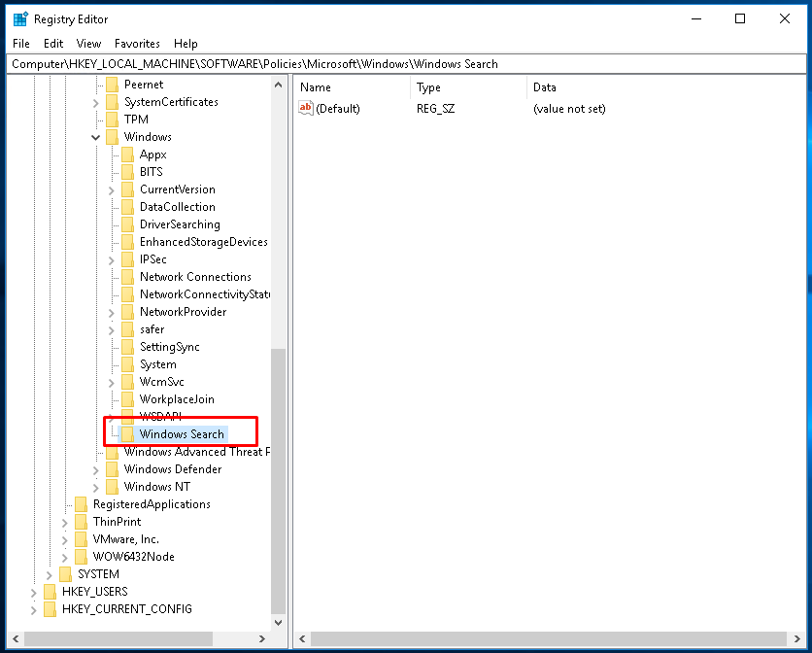Expand the NetworkProvider key
Image resolution: width=812 pixels, height=653 pixels.
[112, 313]
